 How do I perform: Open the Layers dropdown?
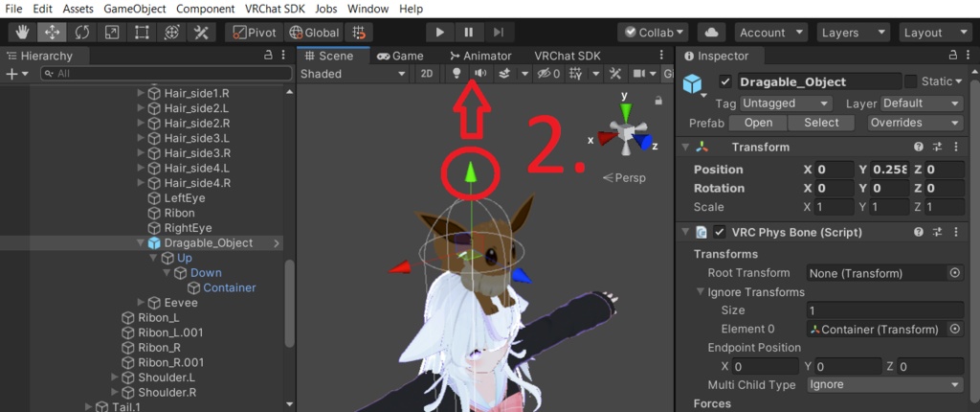coord(853,33)
